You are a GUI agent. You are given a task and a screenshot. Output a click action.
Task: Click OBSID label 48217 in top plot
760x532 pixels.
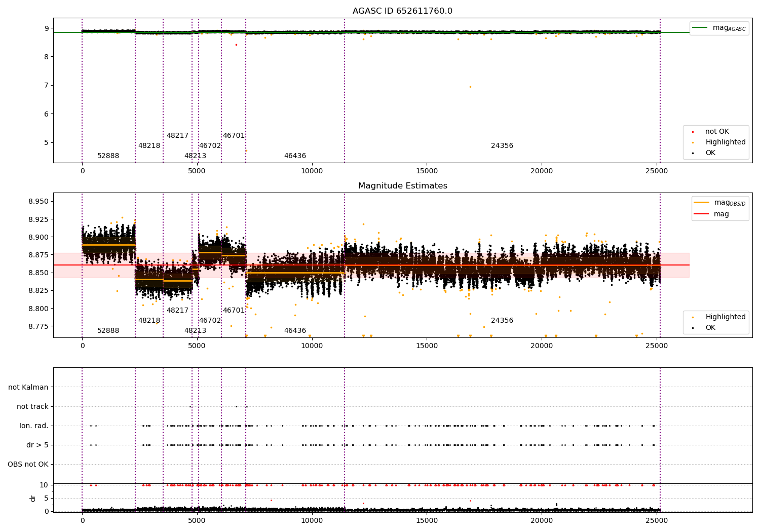[177, 136]
